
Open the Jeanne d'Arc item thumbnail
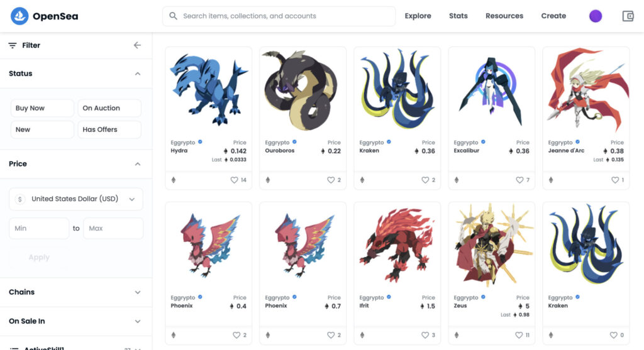[586, 89]
